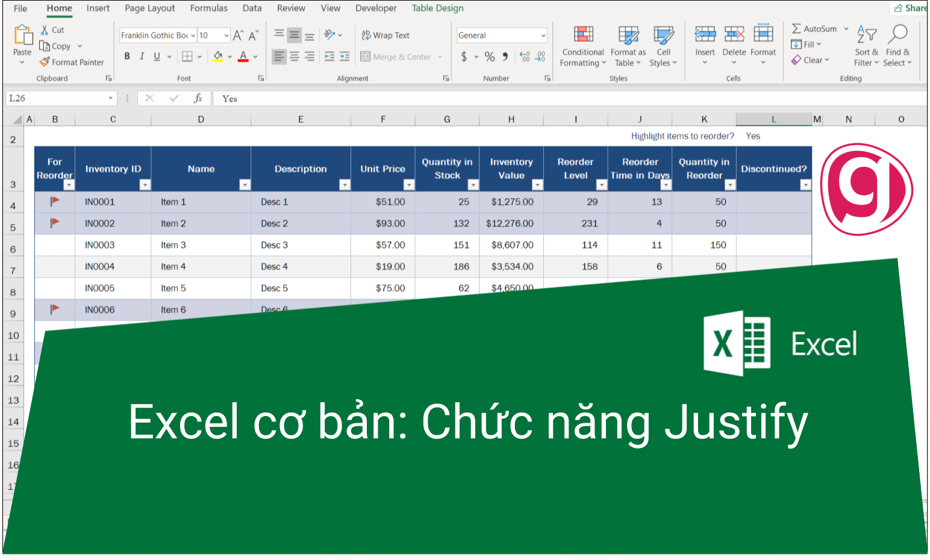Open the Formulas ribbon tab
The image size is (930, 560).
point(208,8)
